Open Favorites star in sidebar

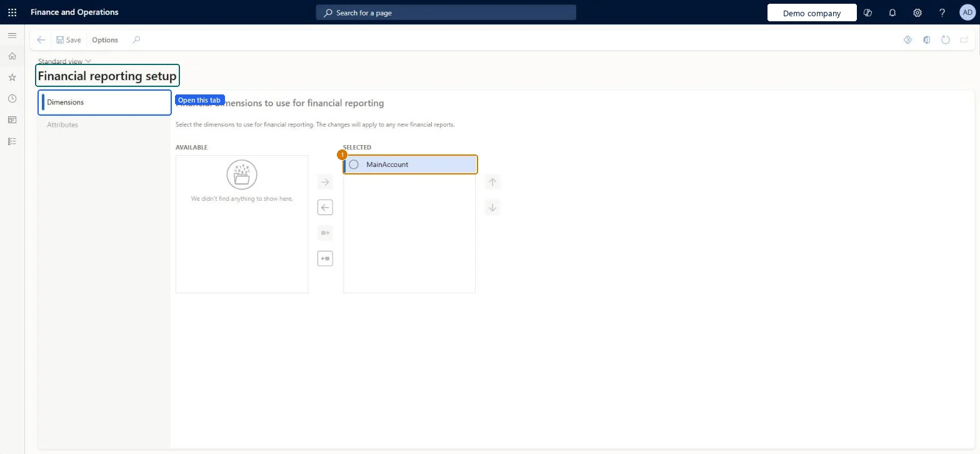tap(12, 78)
